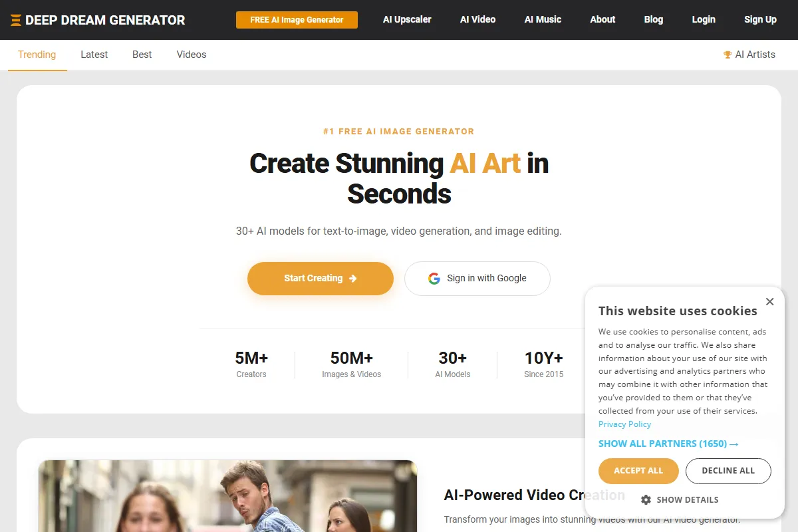798x532 pixels.
Task: Open the AI Music page
Action: 543,19
